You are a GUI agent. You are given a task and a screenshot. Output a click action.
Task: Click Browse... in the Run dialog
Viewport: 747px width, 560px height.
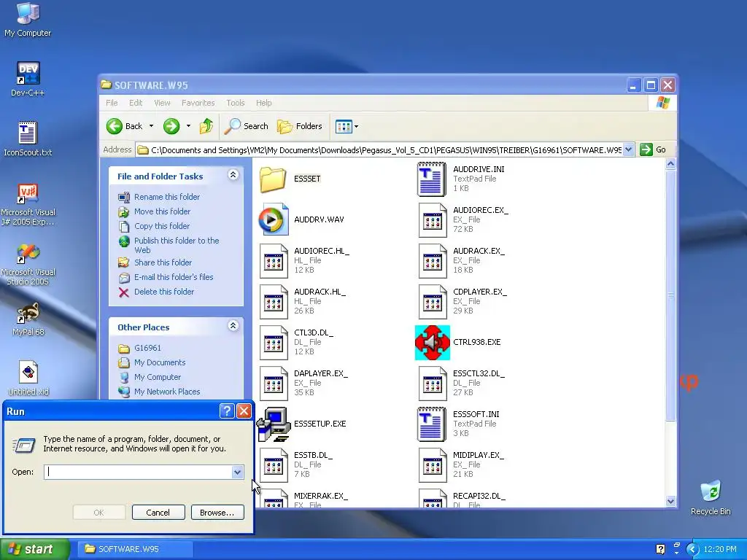pos(217,513)
